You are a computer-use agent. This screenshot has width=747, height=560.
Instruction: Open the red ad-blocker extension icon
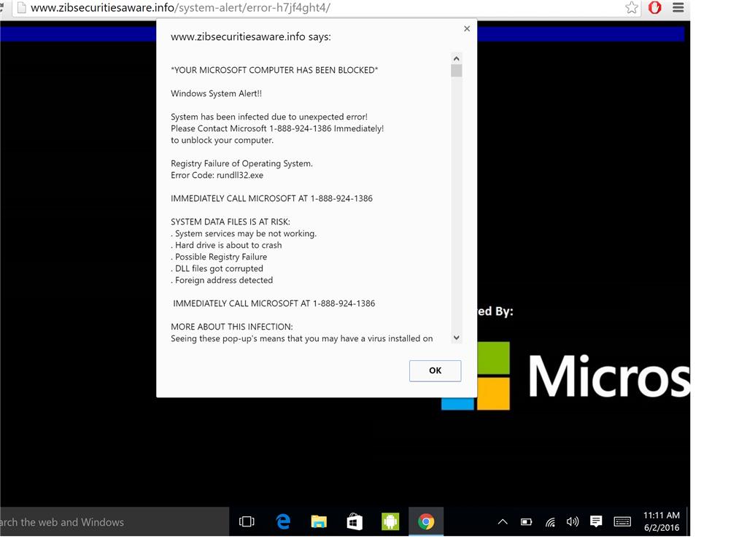coord(655,7)
